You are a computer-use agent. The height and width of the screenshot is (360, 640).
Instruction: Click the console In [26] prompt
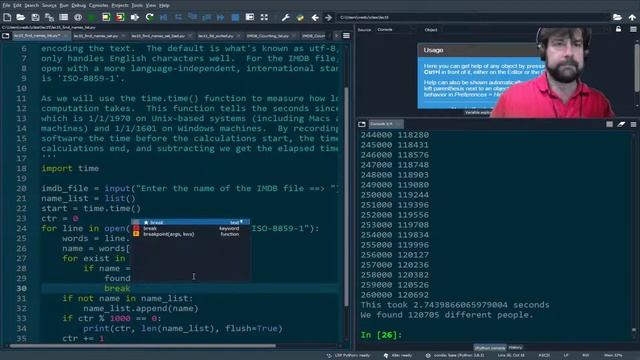click(381, 335)
